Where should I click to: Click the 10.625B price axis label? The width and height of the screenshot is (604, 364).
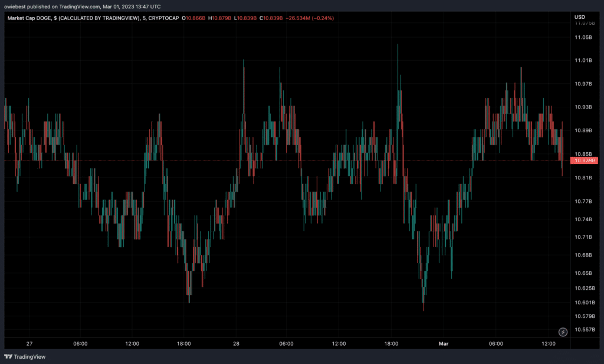[x=585, y=288]
